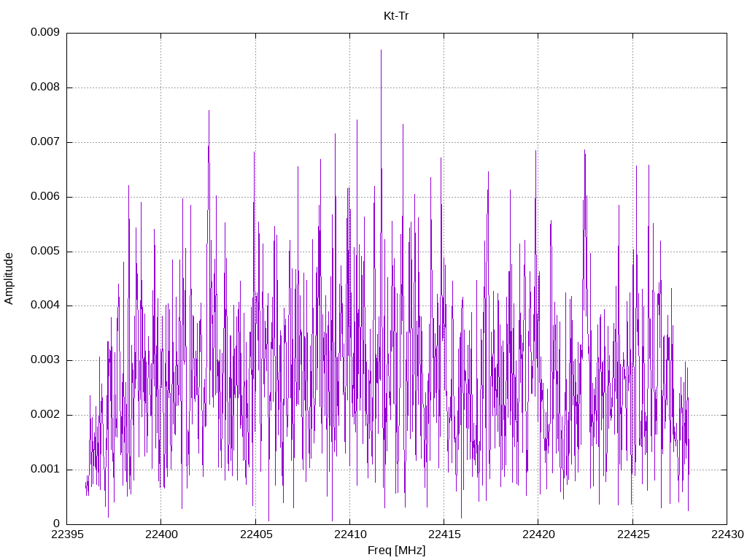Click the 0.009 y-axis tick label
The width and height of the screenshot is (747, 560).
click(x=45, y=32)
